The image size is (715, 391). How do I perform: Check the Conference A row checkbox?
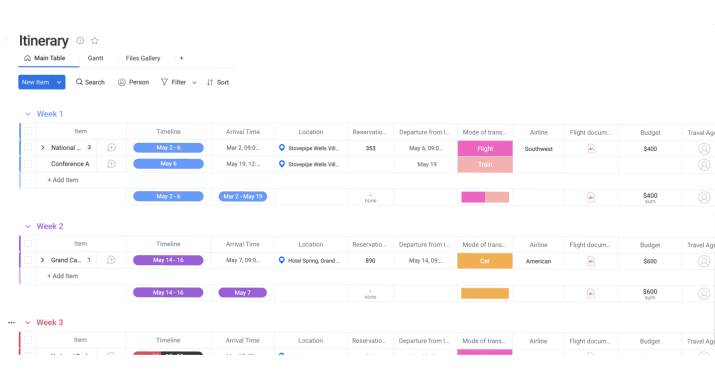click(x=28, y=164)
